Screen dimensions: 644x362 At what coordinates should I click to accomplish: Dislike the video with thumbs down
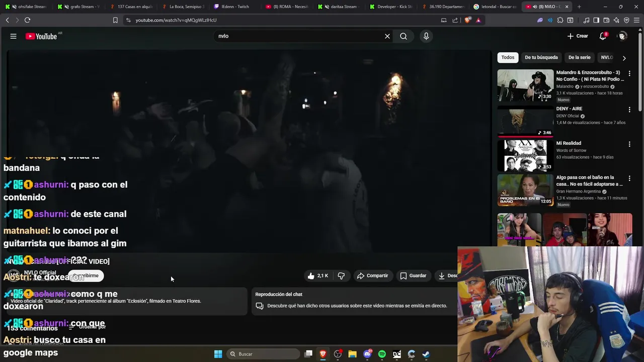point(342,276)
